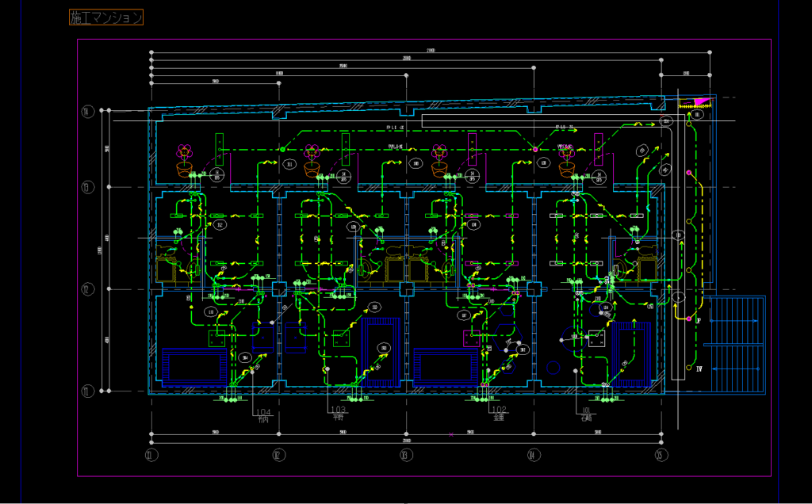812x504 pixels.
Task: Select the X5 grid axis bubble
Action: [x=661, y=456]
